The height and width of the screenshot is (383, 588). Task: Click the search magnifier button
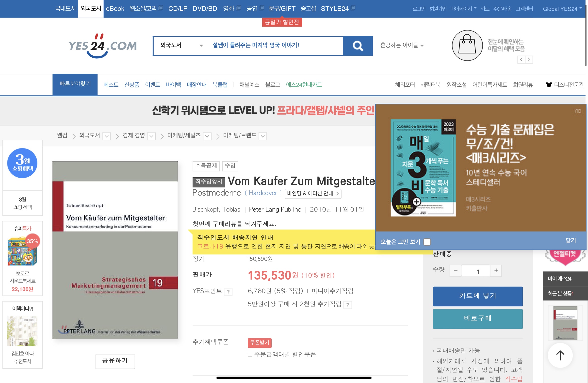pyautogui.click(x=358, y=46)
